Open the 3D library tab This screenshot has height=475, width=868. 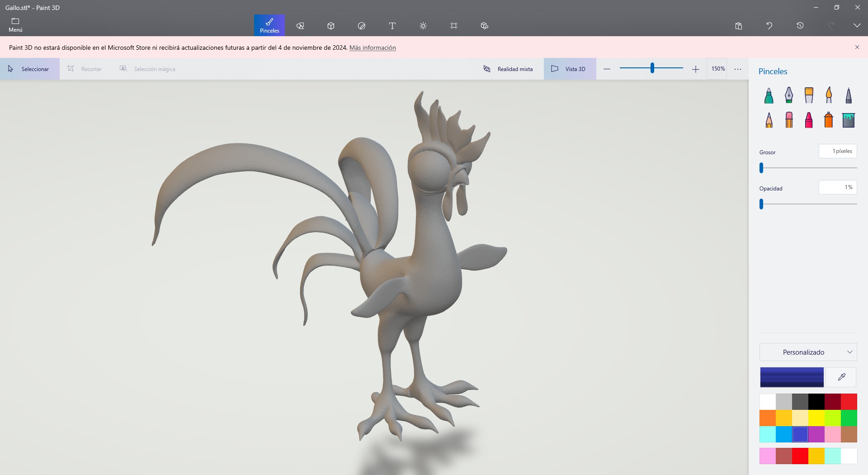pyautogui.click(x=485, y=26)
